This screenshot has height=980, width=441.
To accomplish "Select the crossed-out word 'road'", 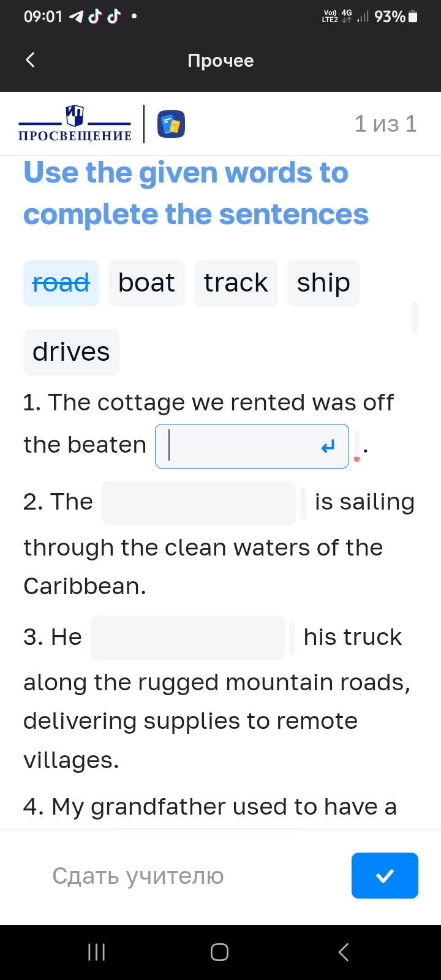I will (61, 283).
